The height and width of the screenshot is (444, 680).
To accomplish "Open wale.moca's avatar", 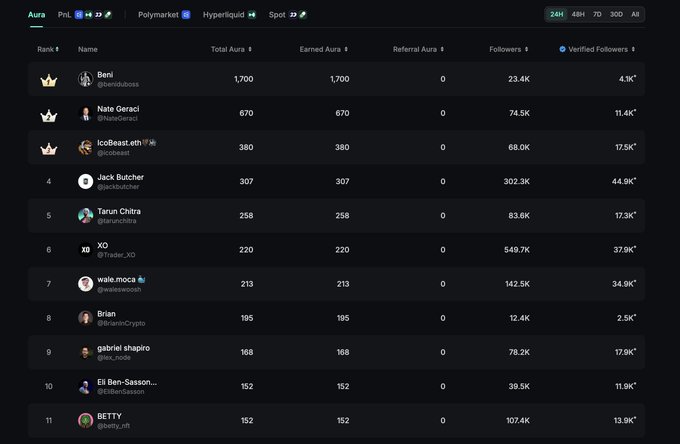I will [x=85, y=284].
